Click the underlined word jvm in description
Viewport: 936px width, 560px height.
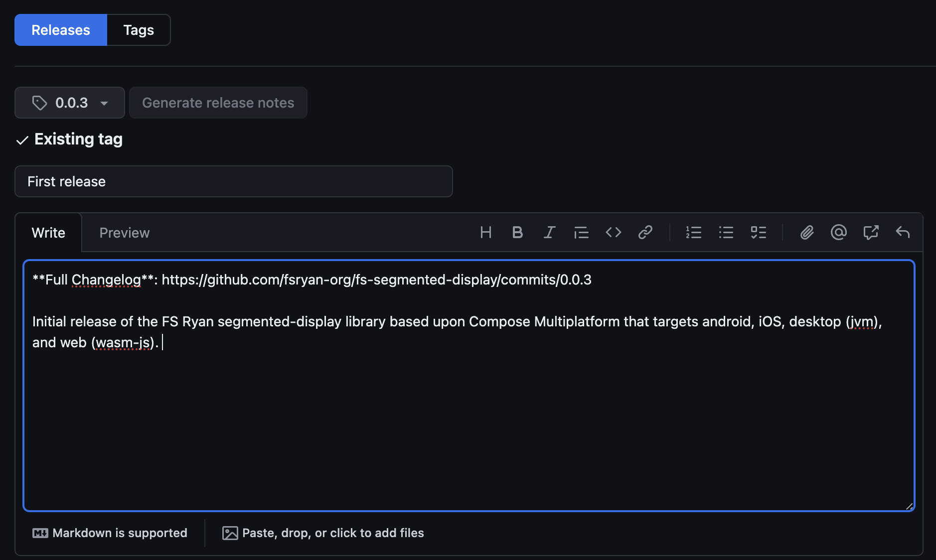point(862,322)
